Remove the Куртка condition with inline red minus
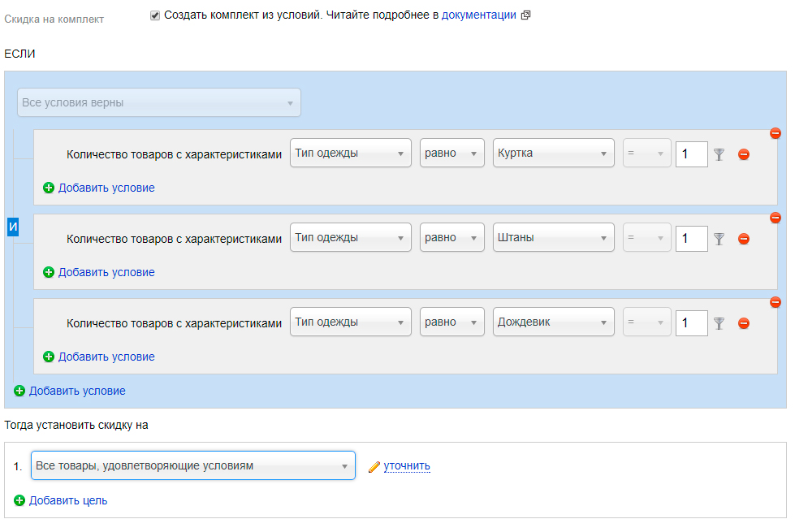Screen dimensions: 795x532 [744, 154]
